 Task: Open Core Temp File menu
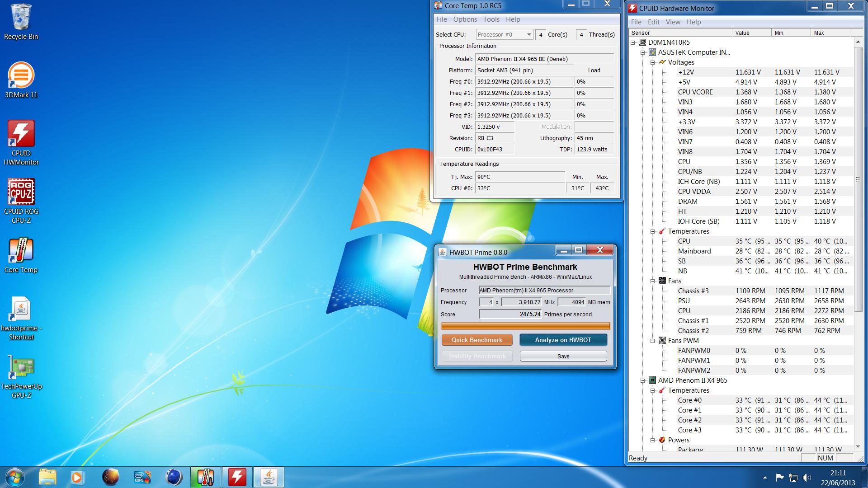[x=442, y=19]
